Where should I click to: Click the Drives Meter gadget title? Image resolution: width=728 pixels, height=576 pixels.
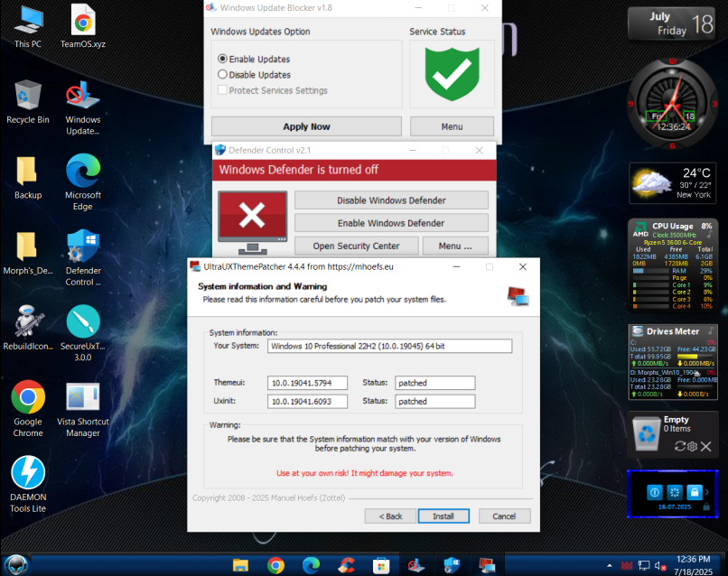672,331
